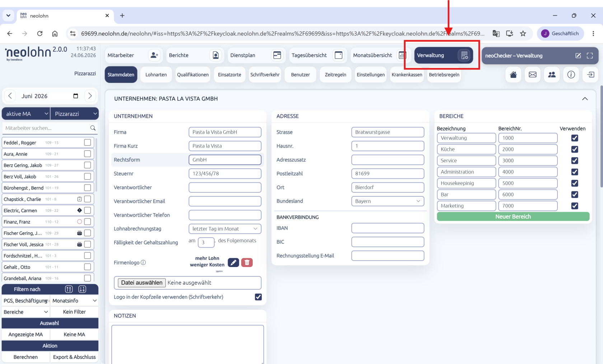Click the pencil edit icon beside Firmenlogo

pyautogui.click(x=233, y=262)
